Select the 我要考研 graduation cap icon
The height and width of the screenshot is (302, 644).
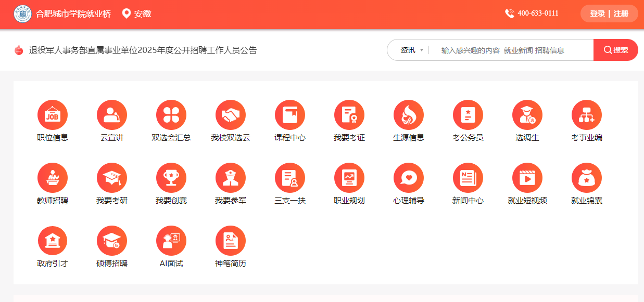(112, 178)
